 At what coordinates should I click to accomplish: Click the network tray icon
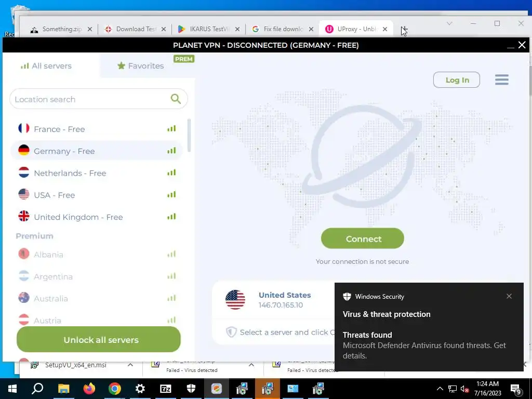[x=453, y=389]
